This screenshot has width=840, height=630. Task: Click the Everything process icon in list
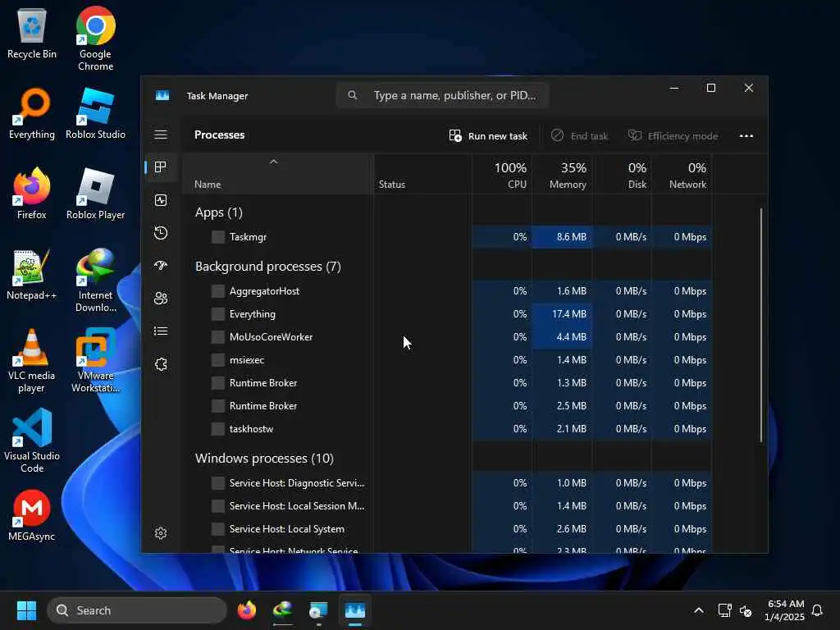coord(218,314)
